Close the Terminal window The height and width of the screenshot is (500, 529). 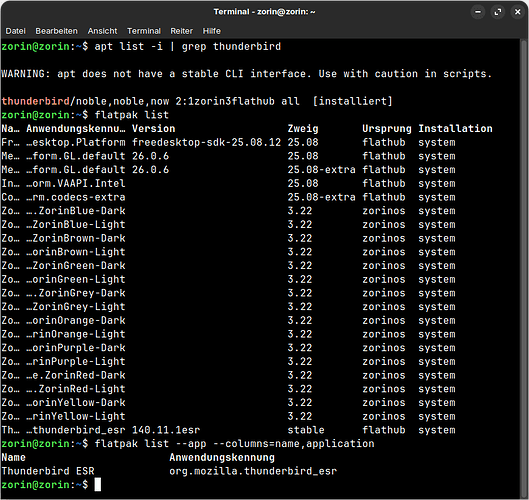(x=518, y=12)
